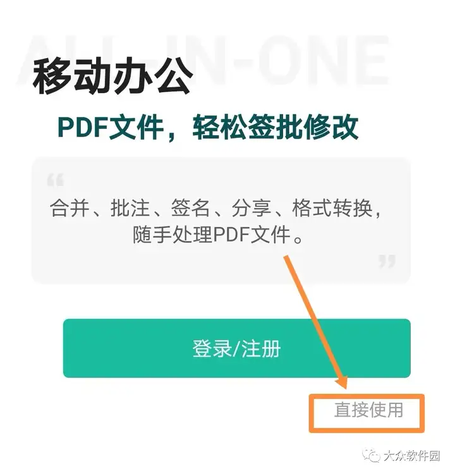The image size is (455, 476).
Task: Click the gray feature description card
Action: tap(221, 221)
